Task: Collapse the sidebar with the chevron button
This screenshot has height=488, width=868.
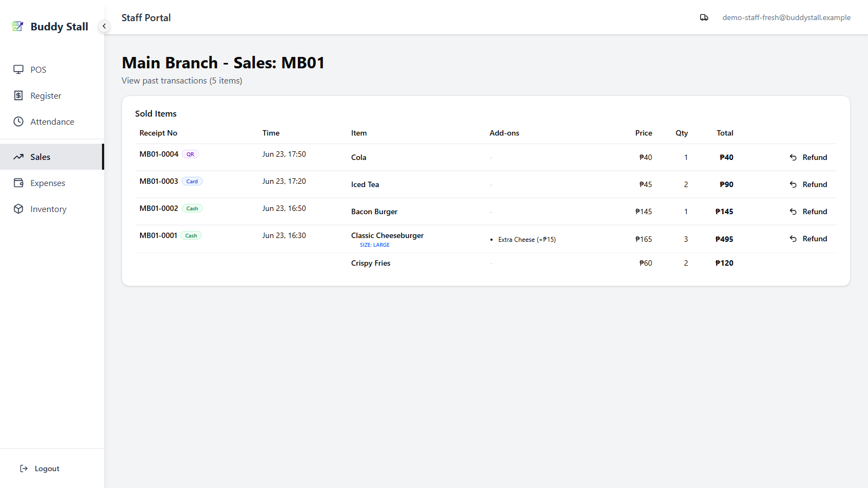Action: 104,26
